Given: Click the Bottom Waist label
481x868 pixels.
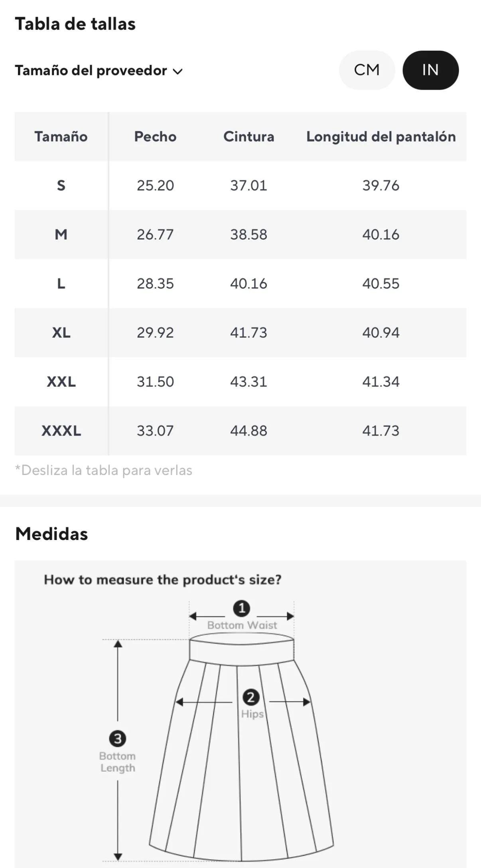Looking at the screenshot, I should 242,625.
